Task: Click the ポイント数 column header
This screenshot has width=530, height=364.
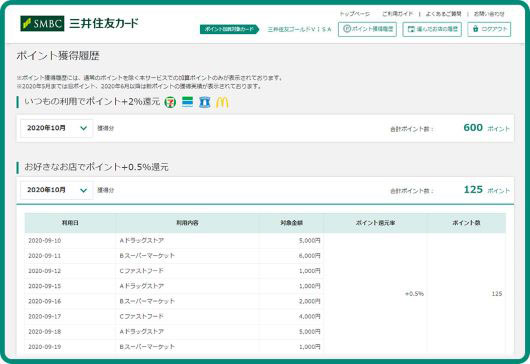Action: [x=466, y=223]
